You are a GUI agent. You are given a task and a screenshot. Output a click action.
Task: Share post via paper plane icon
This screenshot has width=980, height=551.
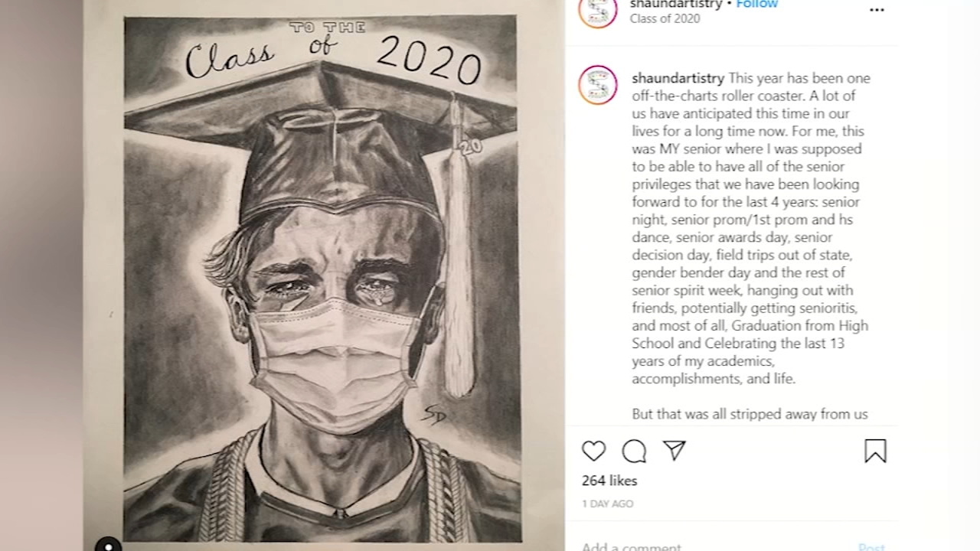point(674,451)
